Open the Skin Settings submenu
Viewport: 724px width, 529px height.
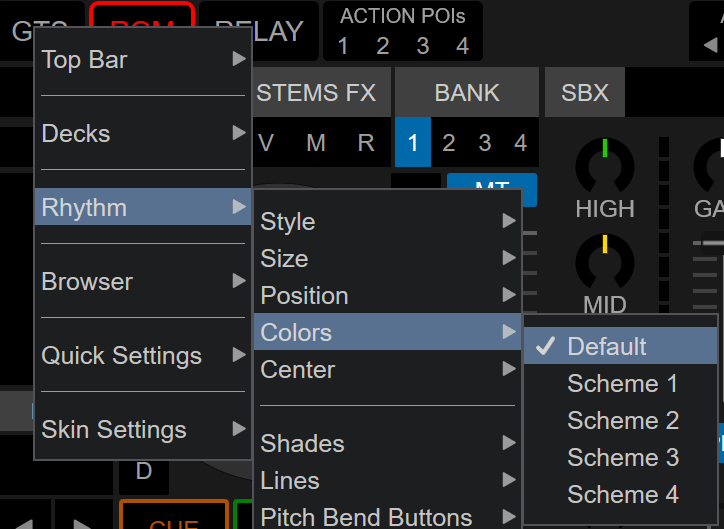141,430
